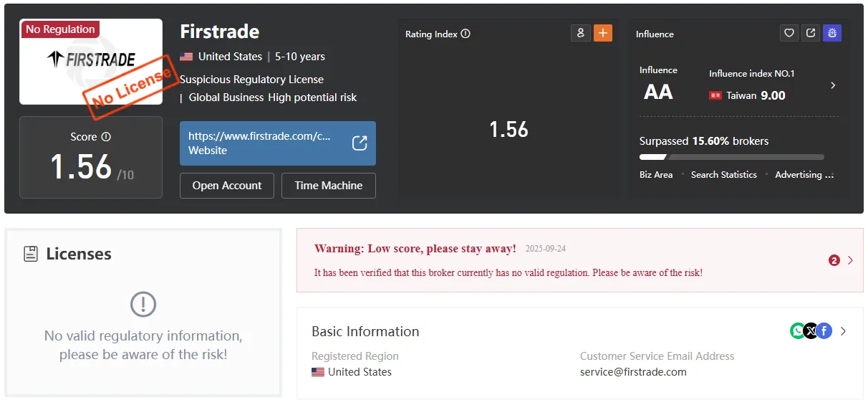The width and height of the screenshot is (868, 400).
Task: Click the WhatsApp icon in Basic Information
Action: coord(797,330)
